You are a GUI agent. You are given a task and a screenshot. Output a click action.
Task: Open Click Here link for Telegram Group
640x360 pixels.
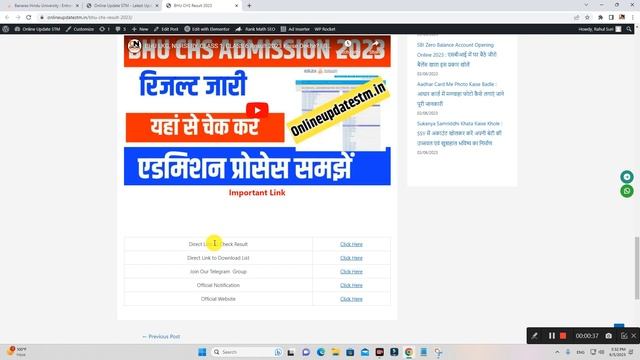351,271
